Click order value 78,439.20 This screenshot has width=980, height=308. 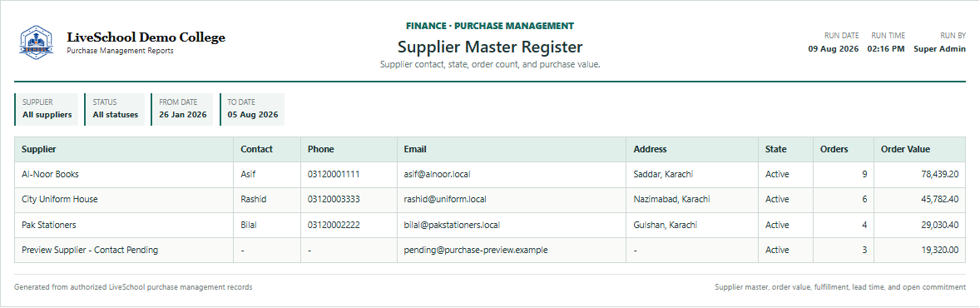click(939, 175)
